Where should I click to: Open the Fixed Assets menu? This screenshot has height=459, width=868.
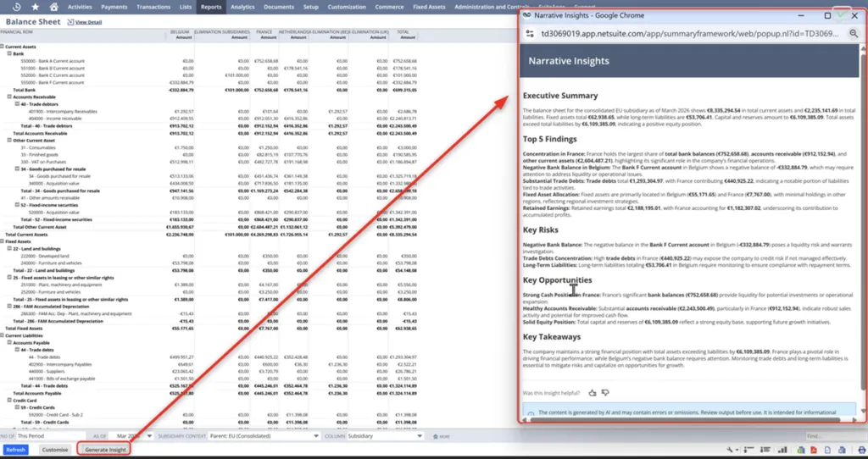click(429, 7)
